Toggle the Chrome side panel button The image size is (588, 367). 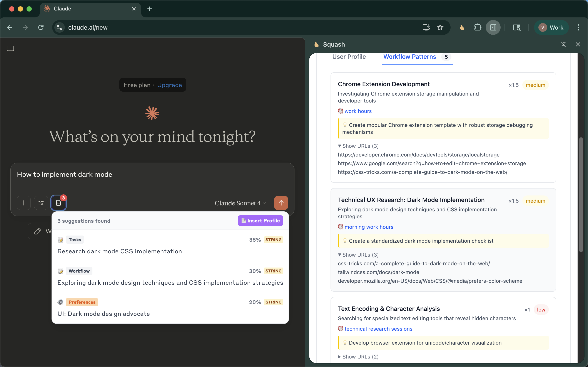point(493,27)
